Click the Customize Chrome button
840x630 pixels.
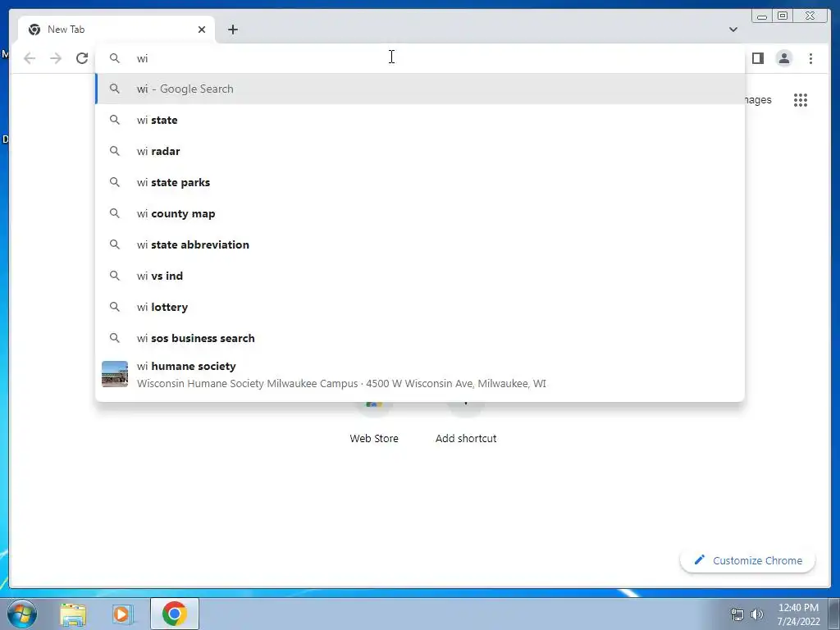click(748, 560)
